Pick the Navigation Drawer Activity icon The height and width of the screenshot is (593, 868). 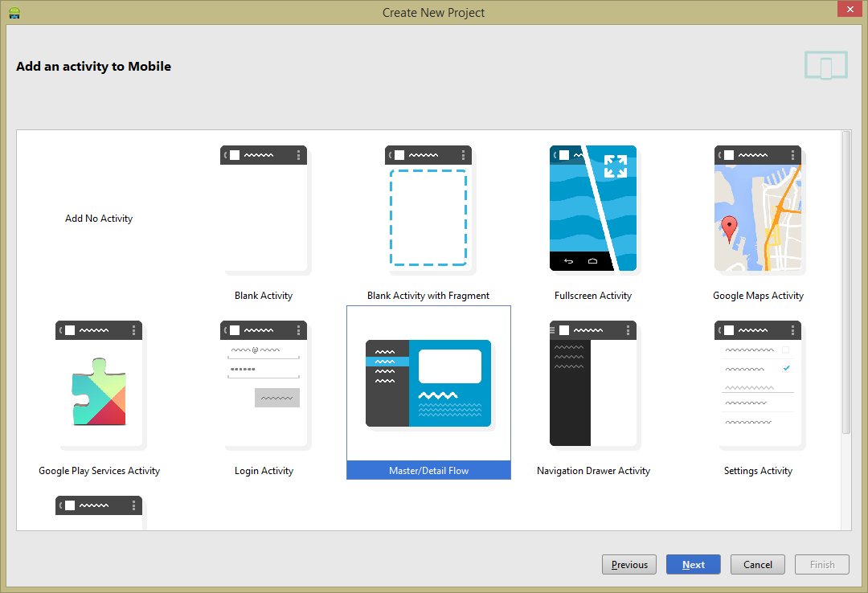pos(593,384)
